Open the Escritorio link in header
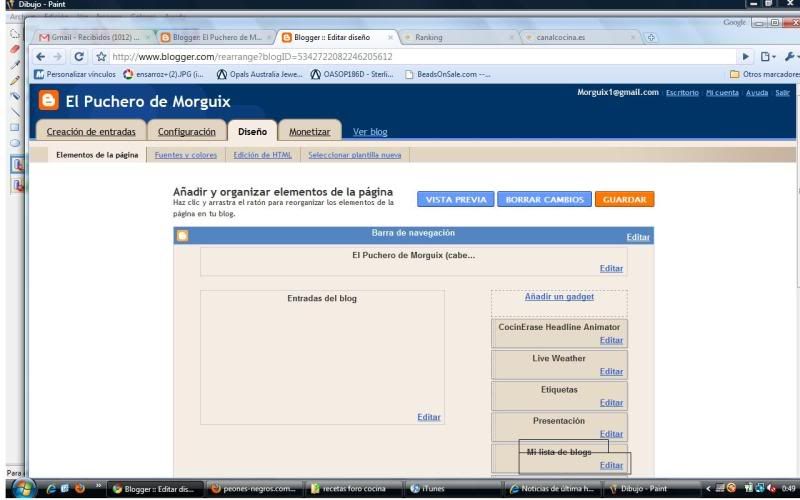 tap(682, 93)
